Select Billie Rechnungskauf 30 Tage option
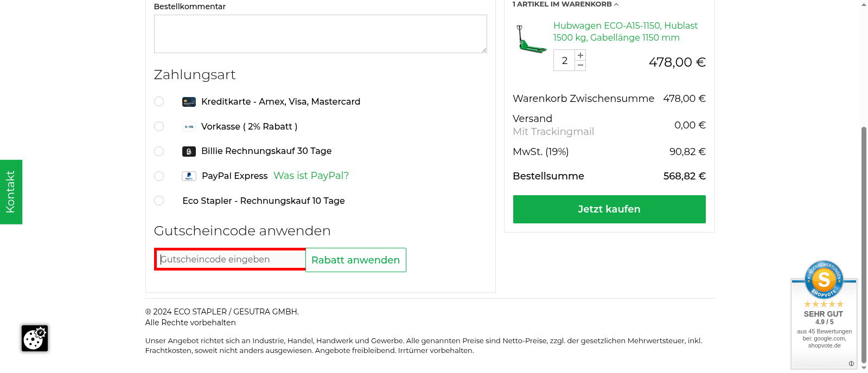 [x=159, y=151]
